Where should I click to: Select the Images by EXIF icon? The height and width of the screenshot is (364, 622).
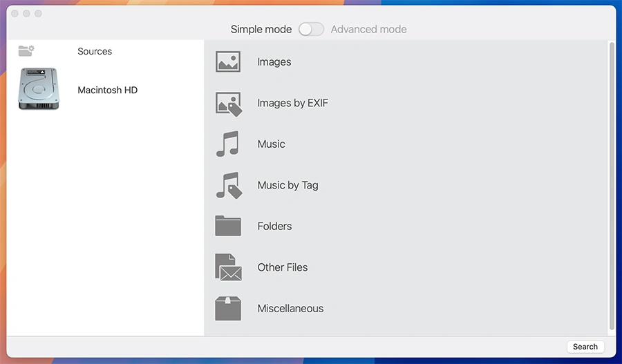(228, 104)
